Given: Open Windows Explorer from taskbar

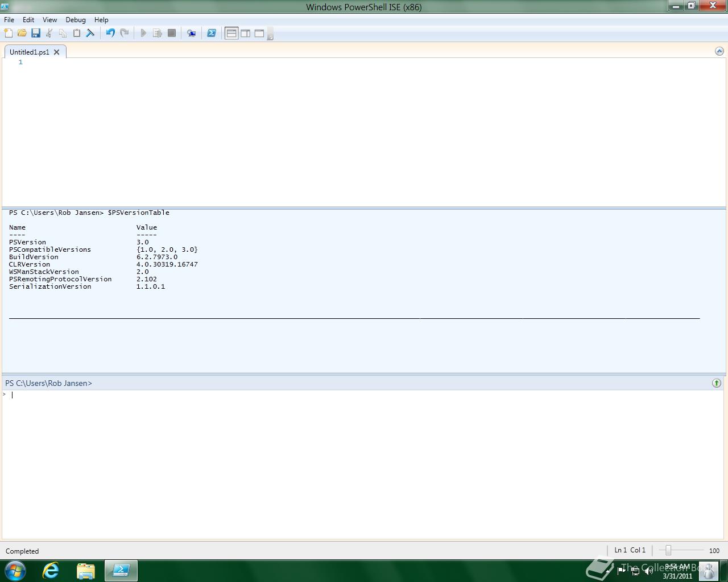Looking at the screenshot, I should click(x=85, y=571).
